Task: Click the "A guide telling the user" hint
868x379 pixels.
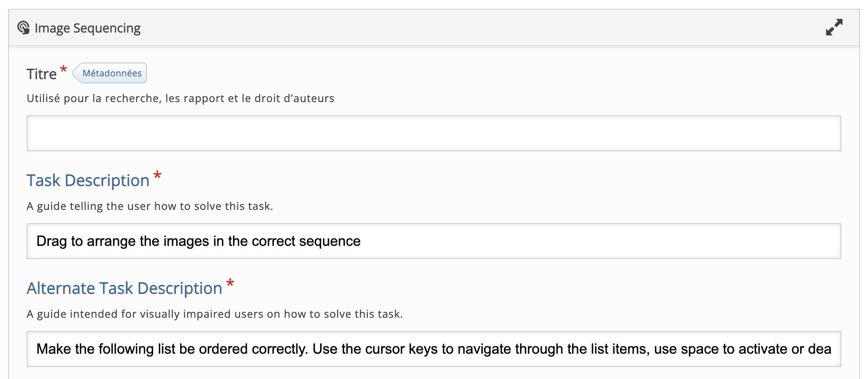Action: click(x=150, y=206)
